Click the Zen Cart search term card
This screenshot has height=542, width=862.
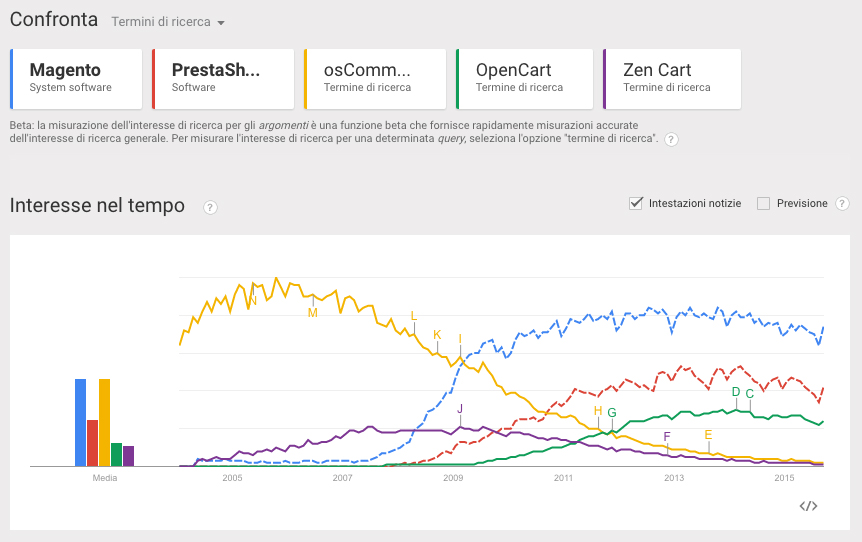coord(672,78)
